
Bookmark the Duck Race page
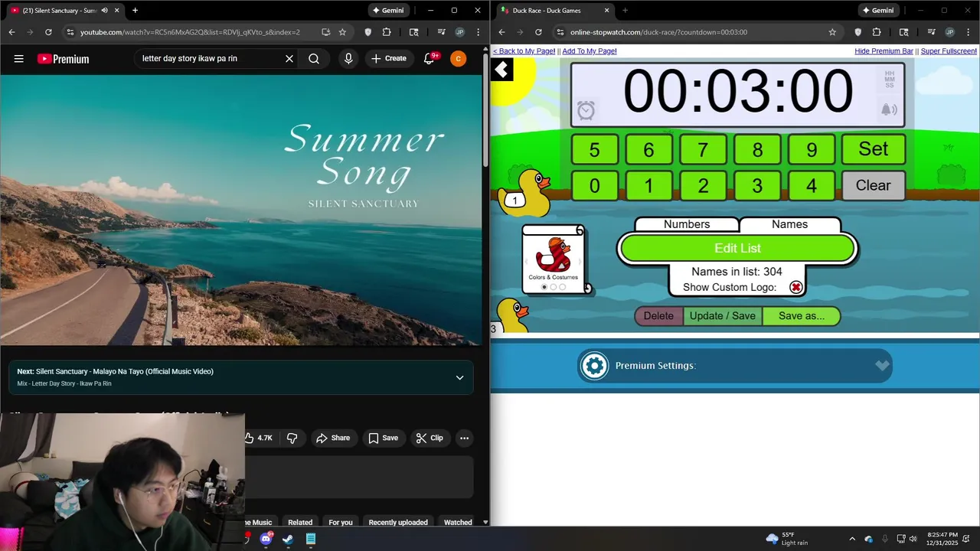point(832,32)
